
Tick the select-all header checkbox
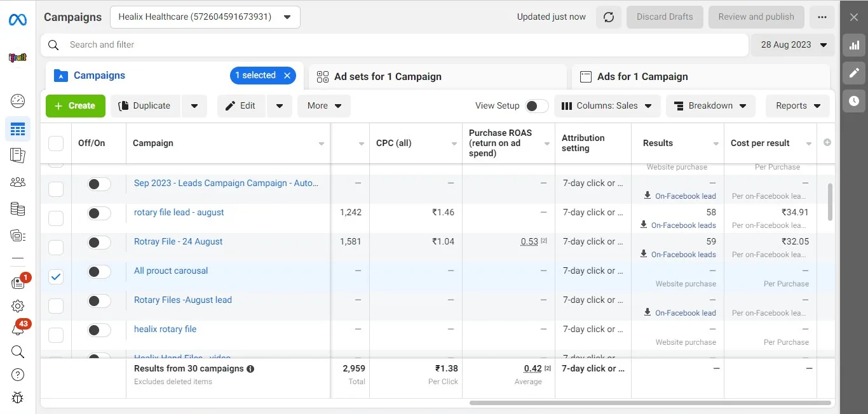pyautogui.click(x=56, y=143)
